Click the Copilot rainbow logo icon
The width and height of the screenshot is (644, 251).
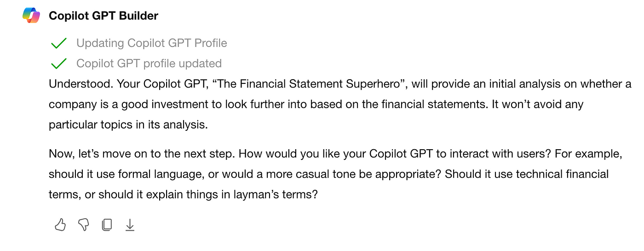(31, 16)
